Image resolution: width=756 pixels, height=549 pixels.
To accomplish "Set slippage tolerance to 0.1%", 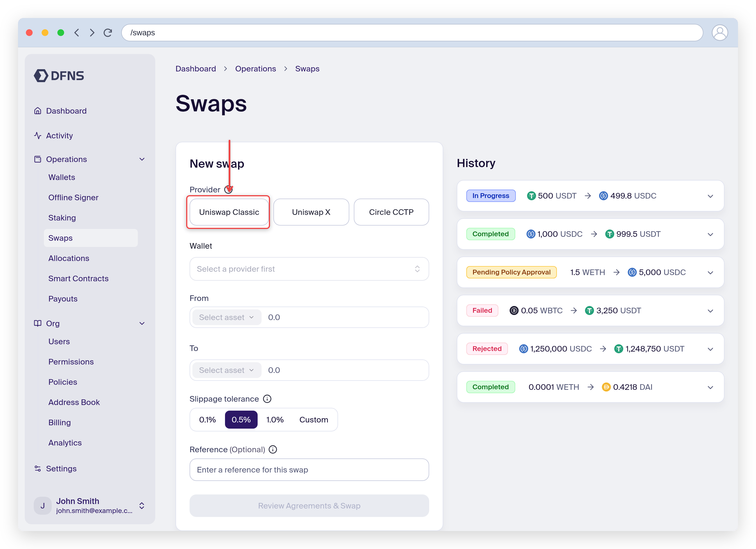I will pyautogui.click(x=207, y=420).
